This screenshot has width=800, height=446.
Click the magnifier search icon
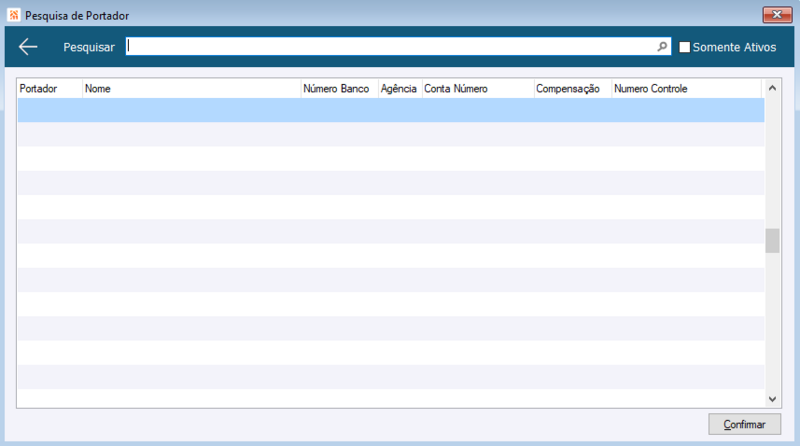tap(662, 47)
